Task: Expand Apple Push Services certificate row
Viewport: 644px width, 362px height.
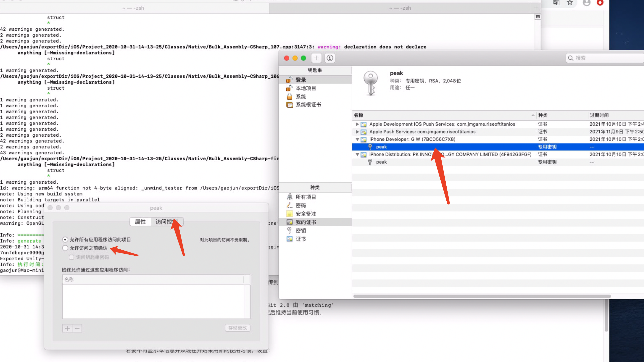Action: click(x=357, y=132)
